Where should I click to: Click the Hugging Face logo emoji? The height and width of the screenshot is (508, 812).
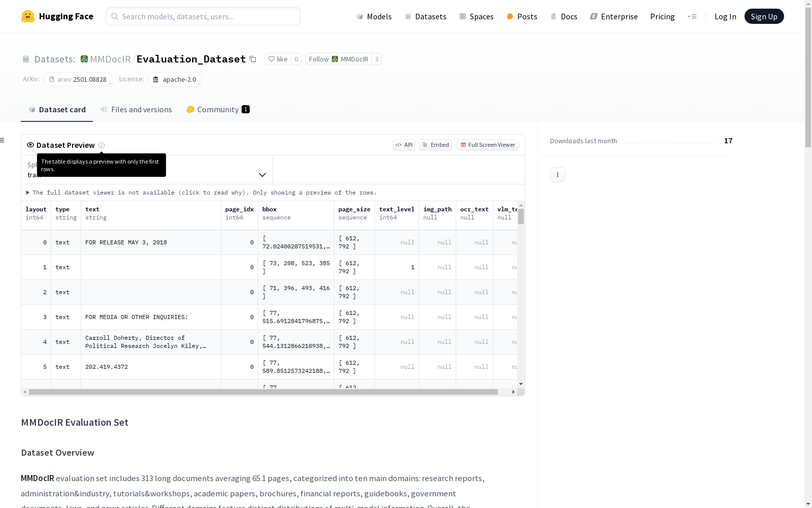coord(28,16)
